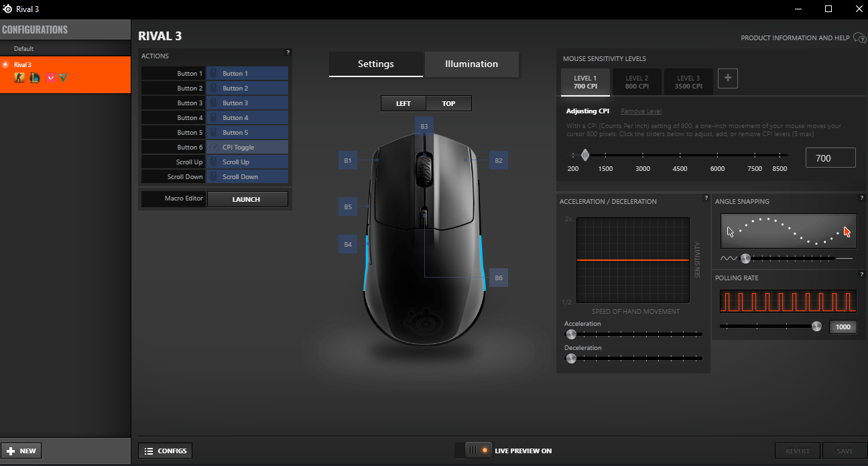Click the acceleration sensitivity graph
The image size is (868, 466).
click(633, 260)
